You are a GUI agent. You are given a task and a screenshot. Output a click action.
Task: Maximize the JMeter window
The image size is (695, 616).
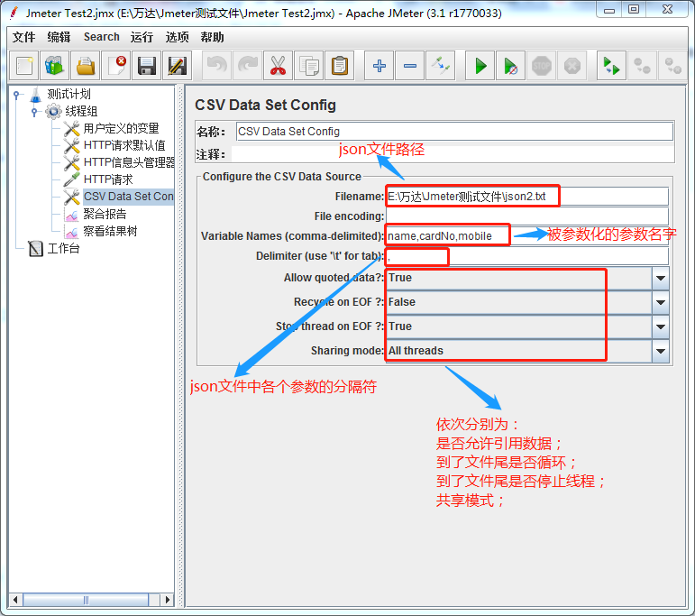(x=634, y=10)
